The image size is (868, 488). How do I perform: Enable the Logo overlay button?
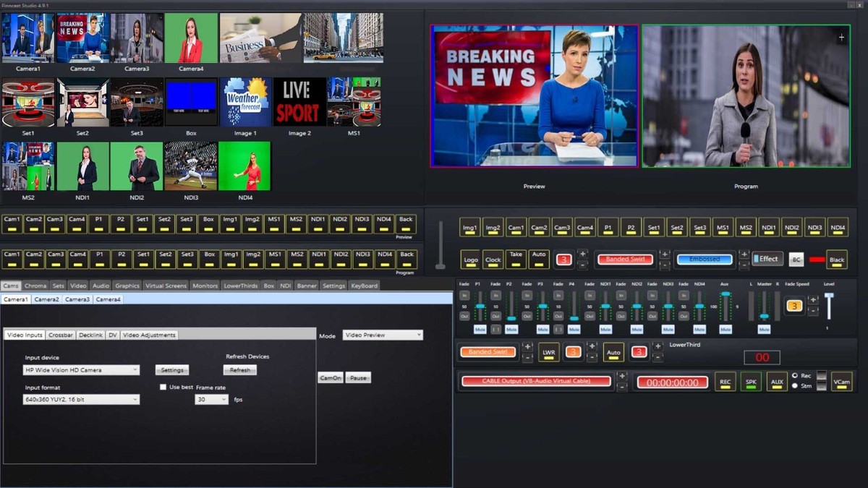coord(471,259)
